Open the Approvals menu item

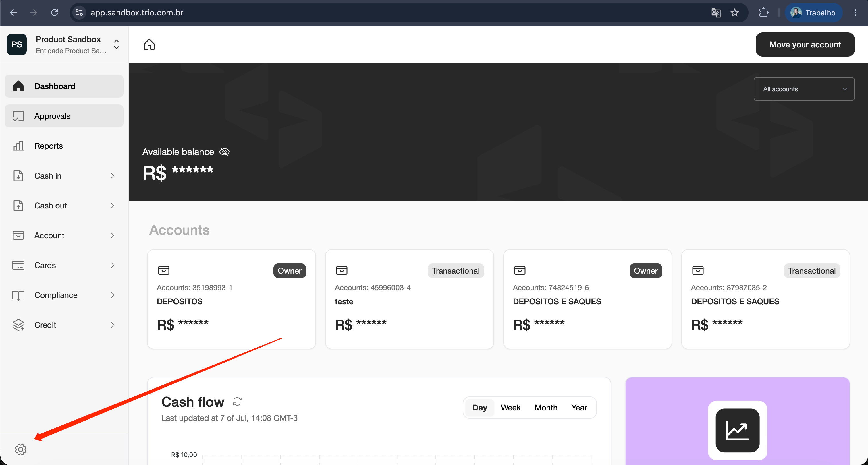pyautogui.click(x=64, y=116)
